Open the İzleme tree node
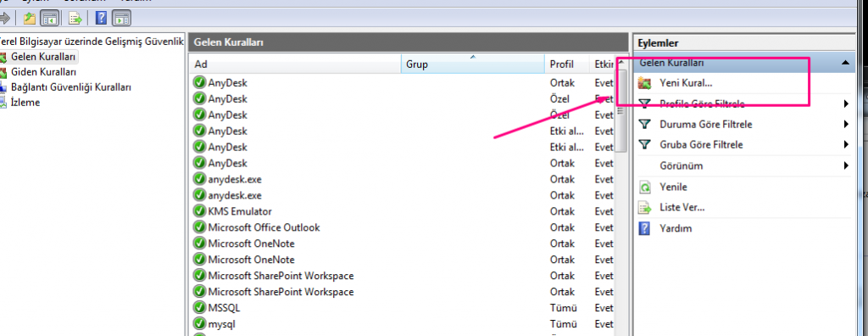 (x=25, y=102)
